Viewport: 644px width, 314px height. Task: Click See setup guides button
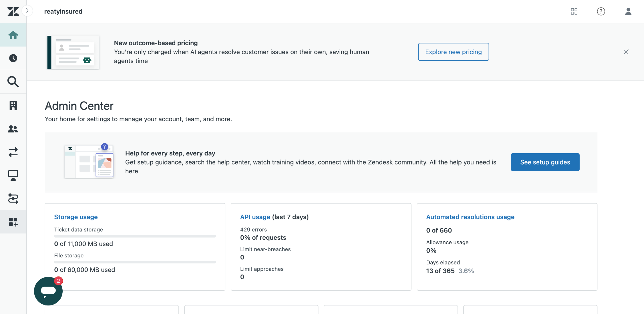(545, 162)
